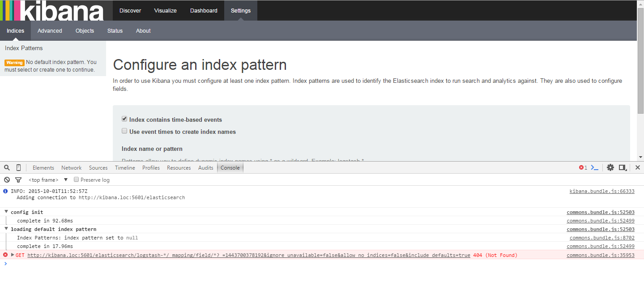Click the blue info icon on INFO message
644x299 pixels.
click(6, 191)
